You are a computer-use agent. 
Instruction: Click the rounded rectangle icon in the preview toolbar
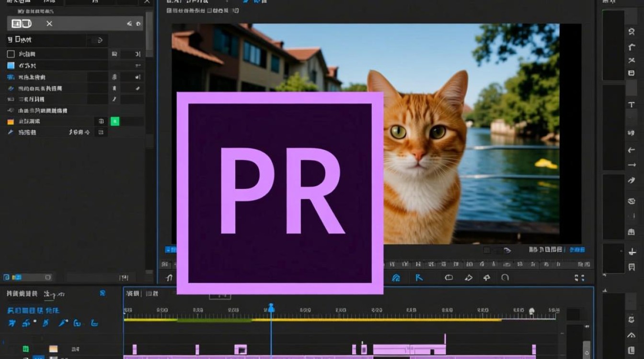click(449, 278)
